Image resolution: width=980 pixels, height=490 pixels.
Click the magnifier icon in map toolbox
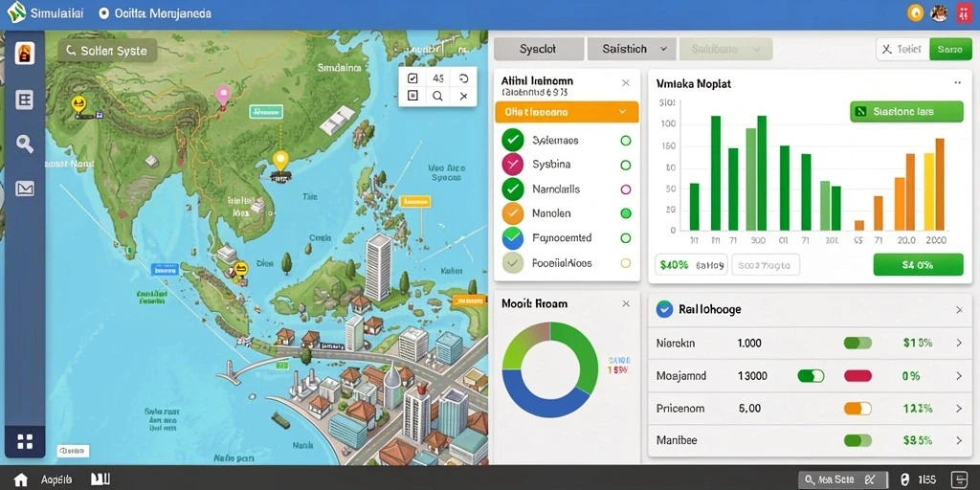coord(437,97)
